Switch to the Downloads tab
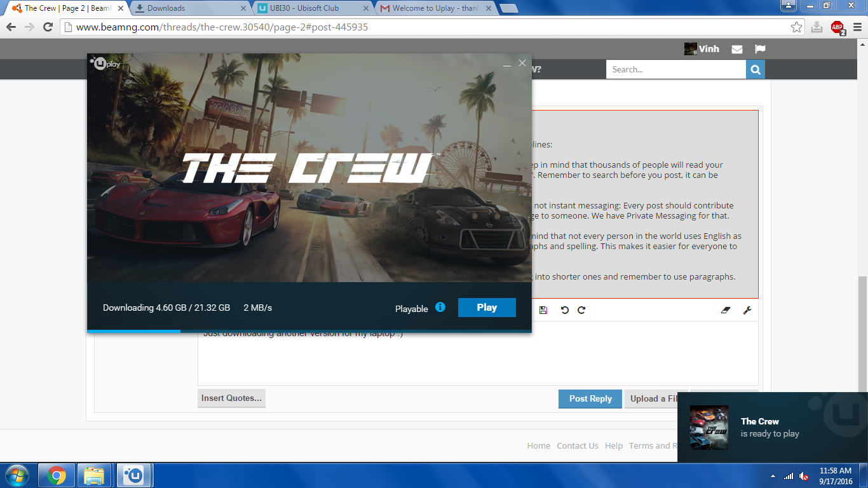 click(191, 8)
